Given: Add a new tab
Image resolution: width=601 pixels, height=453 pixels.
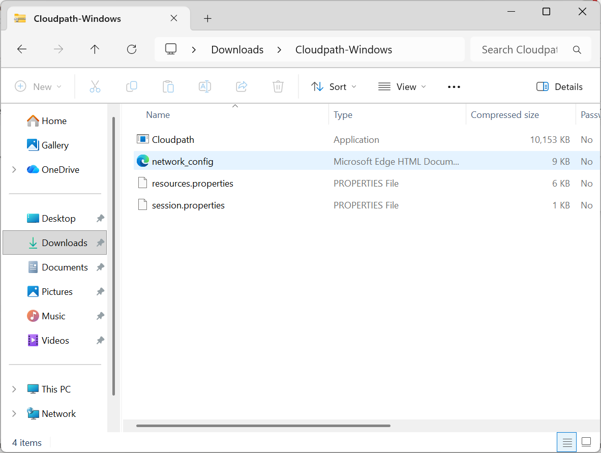Looking at the screenshot, I should pos(207,18).
